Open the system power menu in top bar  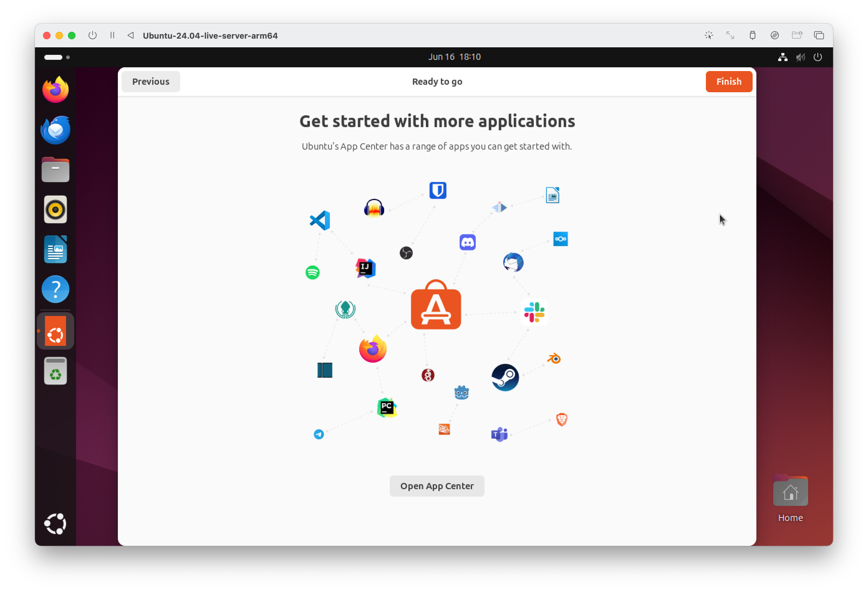pyautogui.click(x=817, y=57)
